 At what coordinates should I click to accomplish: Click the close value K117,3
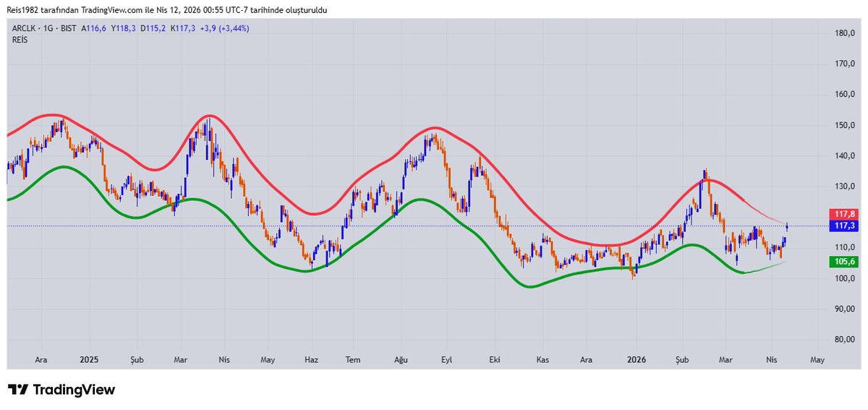182,28
